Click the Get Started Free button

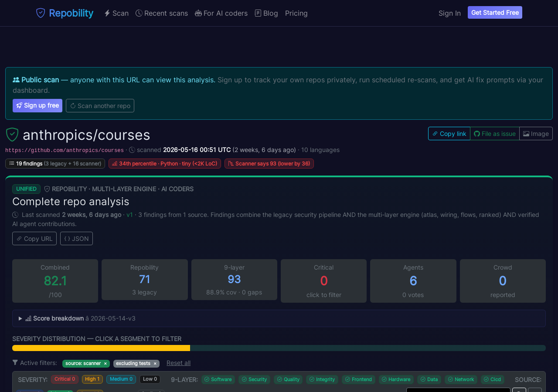coord(495,13)
